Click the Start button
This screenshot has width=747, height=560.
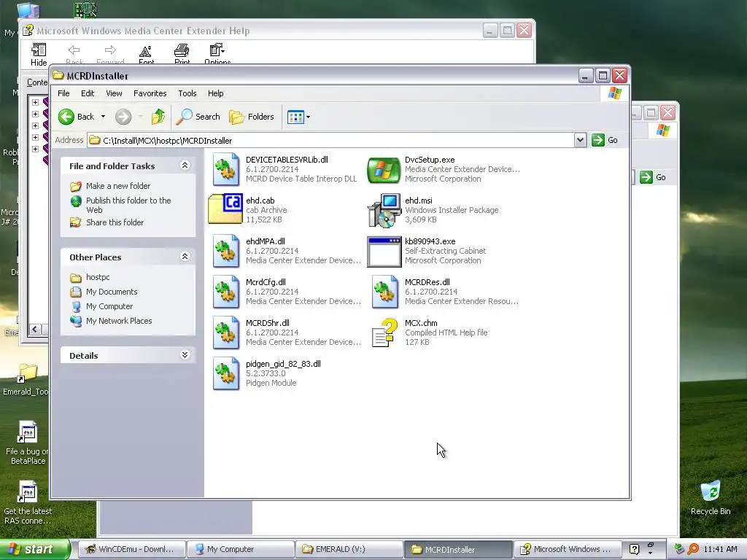point(34,549)
